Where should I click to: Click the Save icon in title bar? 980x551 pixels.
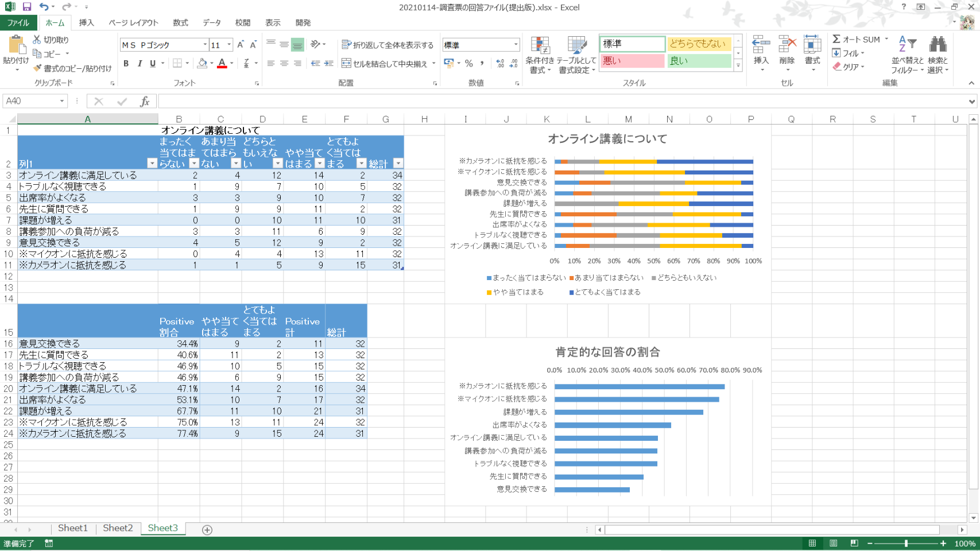click(x=27, y=7)
